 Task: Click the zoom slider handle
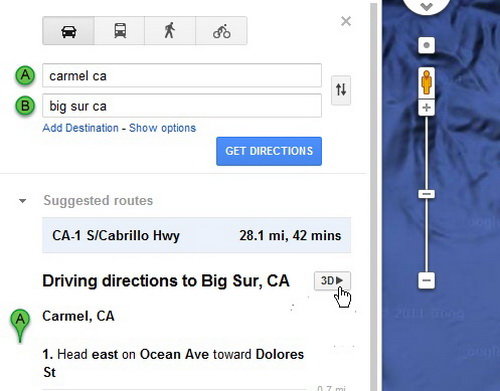tap(426, 194)
